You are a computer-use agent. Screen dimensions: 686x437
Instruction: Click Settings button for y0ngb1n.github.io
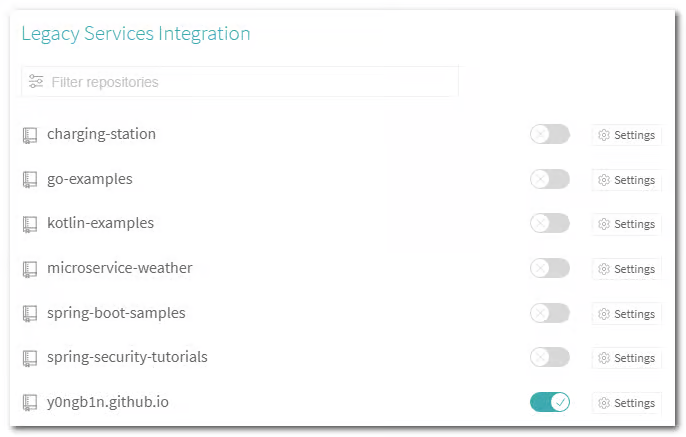tap(626, 403)
